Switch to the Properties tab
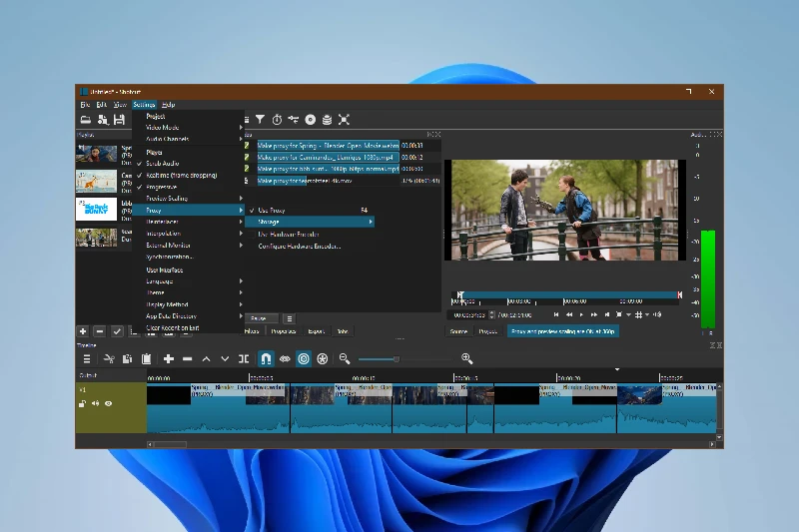 283,331
